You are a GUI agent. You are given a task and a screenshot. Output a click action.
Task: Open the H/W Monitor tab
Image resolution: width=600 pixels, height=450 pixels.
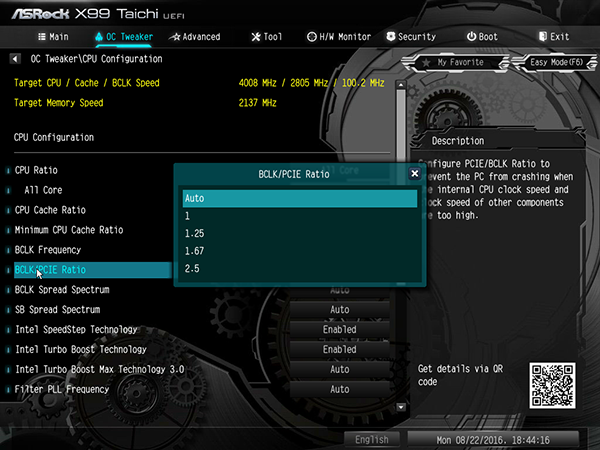coord(339,37)
